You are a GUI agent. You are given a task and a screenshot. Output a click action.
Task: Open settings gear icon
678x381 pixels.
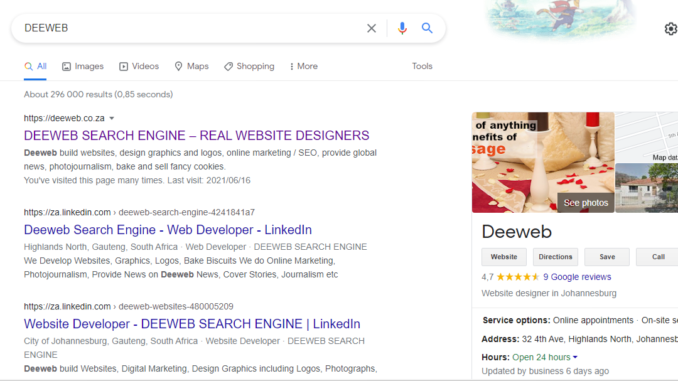click(x=671, y=29)
